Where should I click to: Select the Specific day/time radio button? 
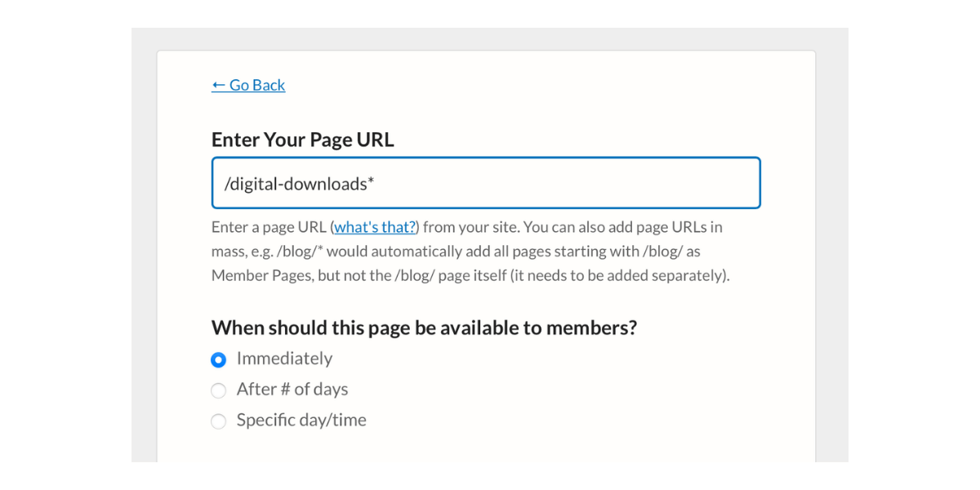218,421
